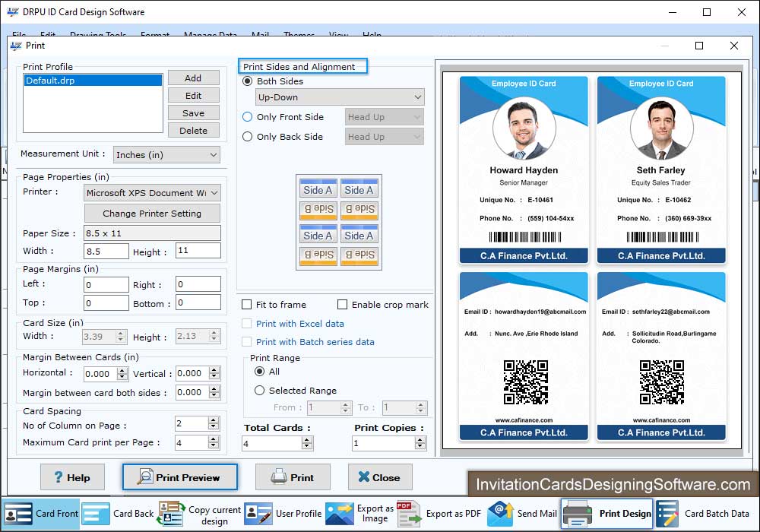Screen dimensions: 760x532
Task: Toggle Print with Excel data checkbox
Action: point(247,323)
